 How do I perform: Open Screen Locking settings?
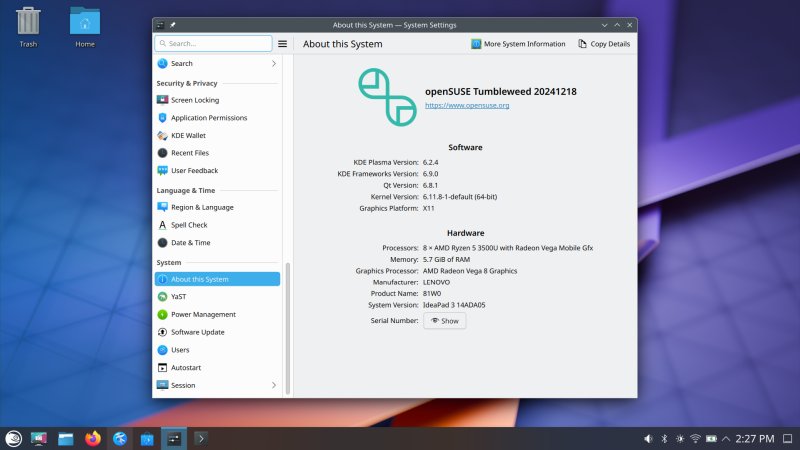[x=217, y=100]
